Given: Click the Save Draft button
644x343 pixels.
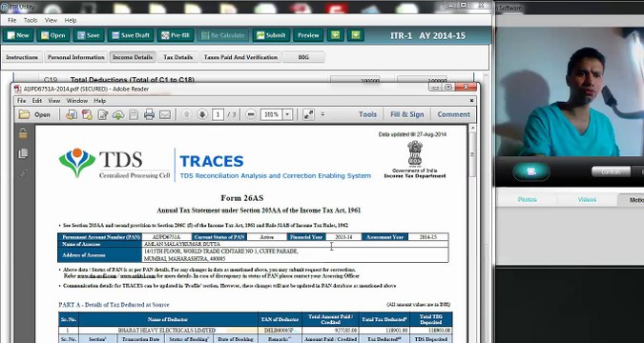Looking at the screenshot, I should pos(131,35).
